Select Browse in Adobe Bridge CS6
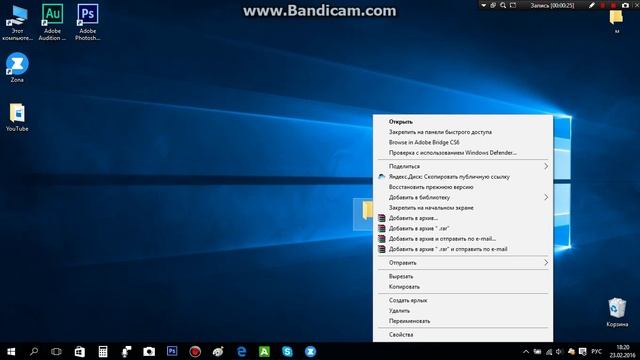Image resolution: width=640 pixels, height=360 pixels. 463,142
